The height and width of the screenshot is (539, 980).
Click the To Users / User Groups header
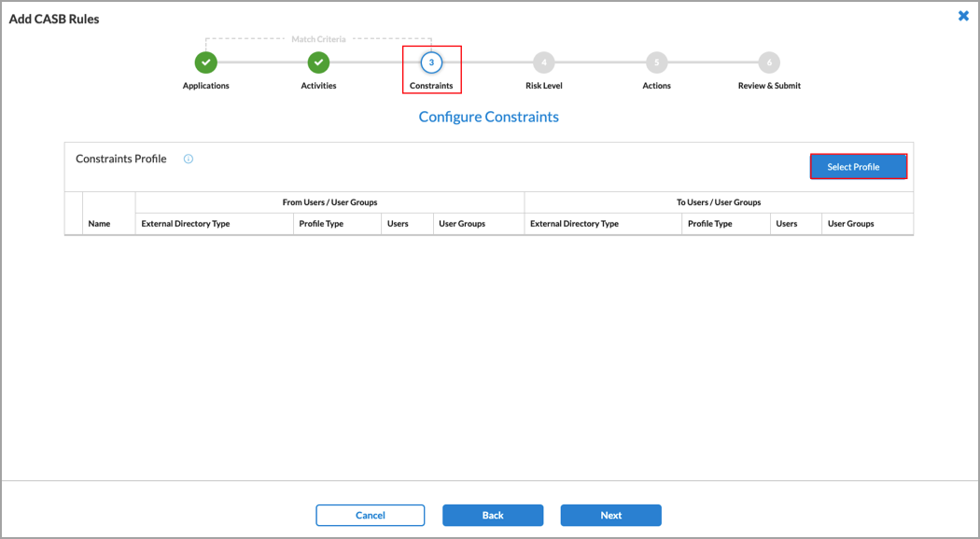pos(719,202)
